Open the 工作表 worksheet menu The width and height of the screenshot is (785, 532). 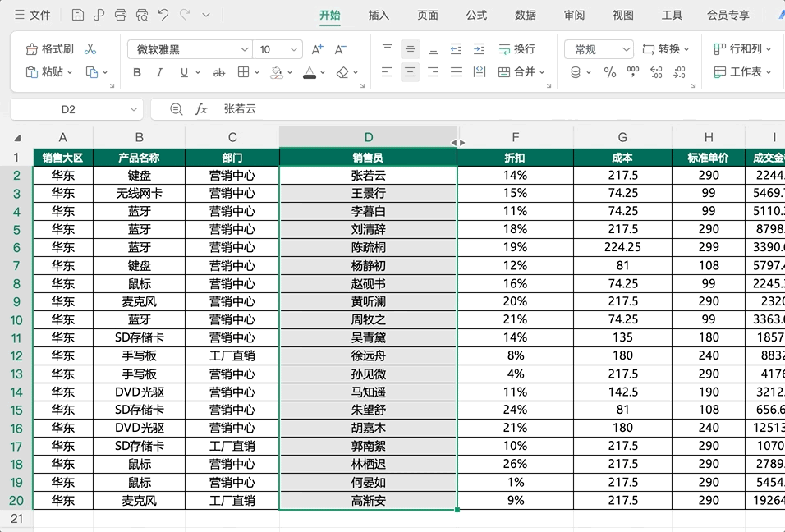pyautogui.click(x=742, y=72)
